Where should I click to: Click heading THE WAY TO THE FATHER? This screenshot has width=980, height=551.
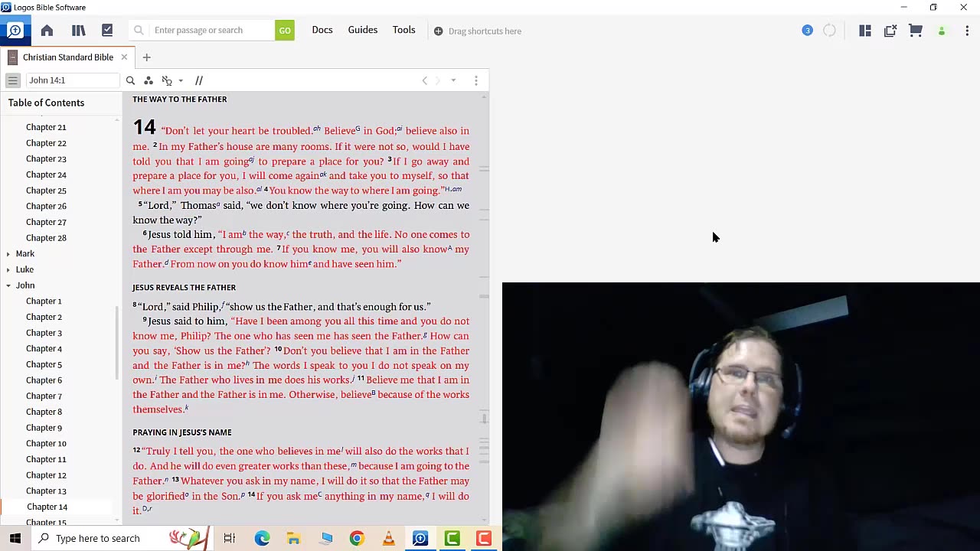[x=179, y=99]
